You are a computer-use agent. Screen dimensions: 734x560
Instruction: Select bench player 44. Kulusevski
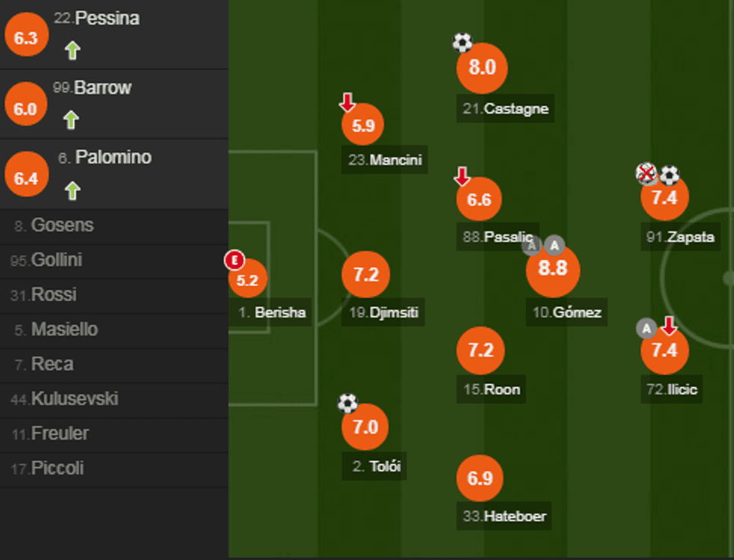pos(64,399)
